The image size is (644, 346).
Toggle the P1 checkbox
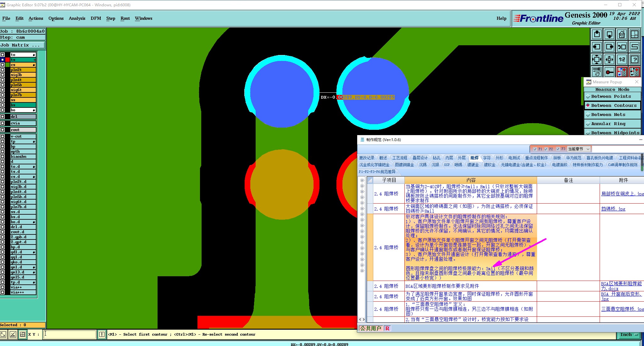click(535, 149)
